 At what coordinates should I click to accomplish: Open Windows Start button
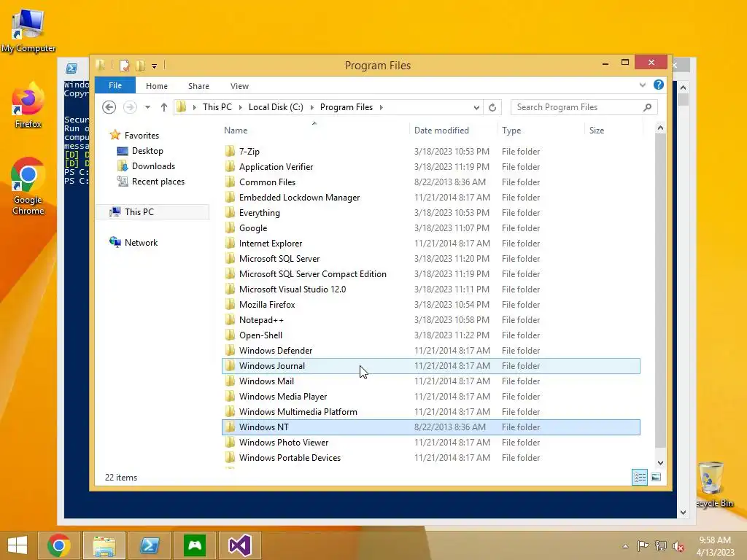[x=18, y=545]
